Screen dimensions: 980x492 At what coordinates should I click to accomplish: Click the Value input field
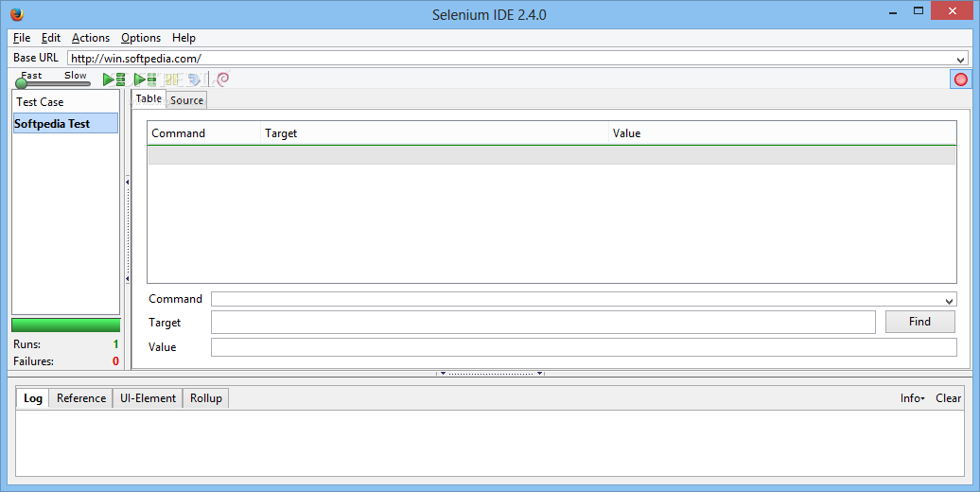(x=584, y=347)
